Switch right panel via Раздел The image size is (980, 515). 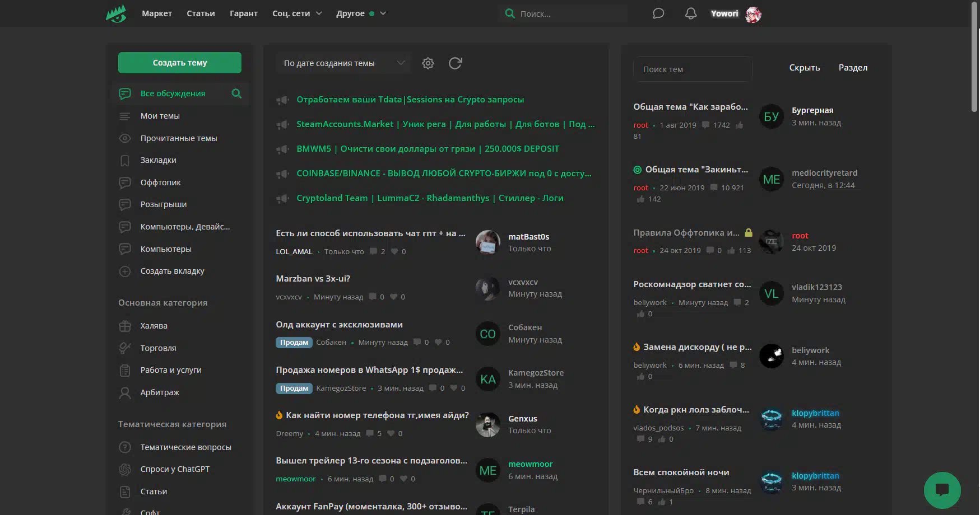[852, 68]
